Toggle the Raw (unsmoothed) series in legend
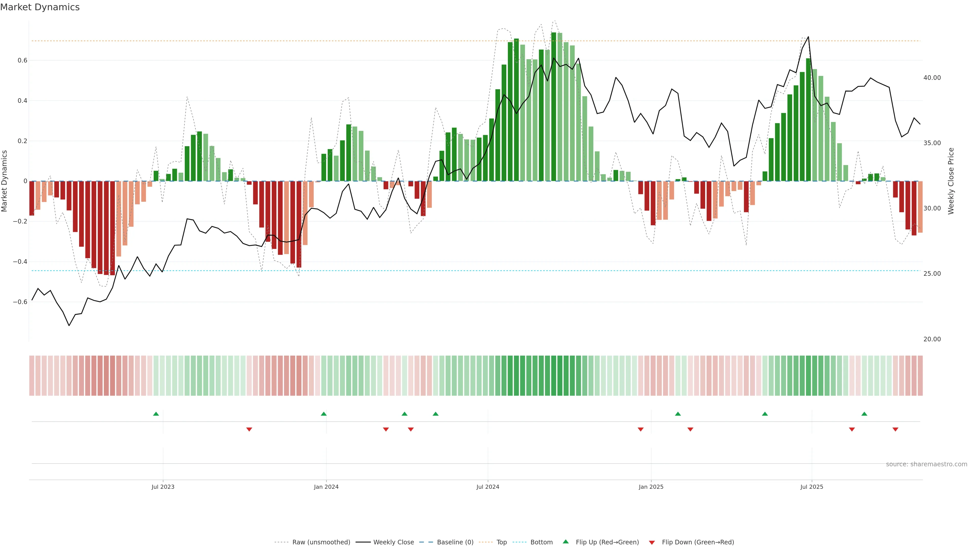 pos(321,542)
